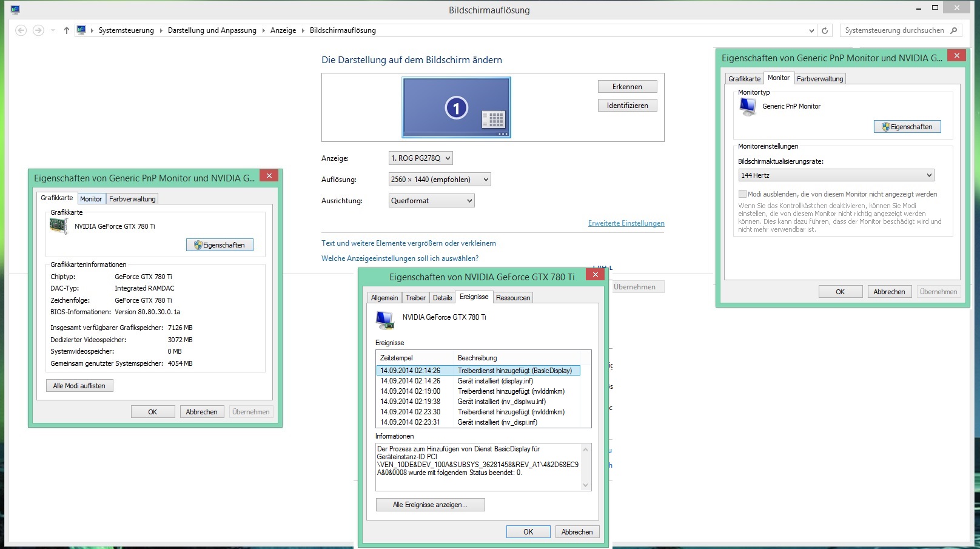Click the magnifier icon in the search box
This screenshot has width=980, height=549.
(954, 30)
